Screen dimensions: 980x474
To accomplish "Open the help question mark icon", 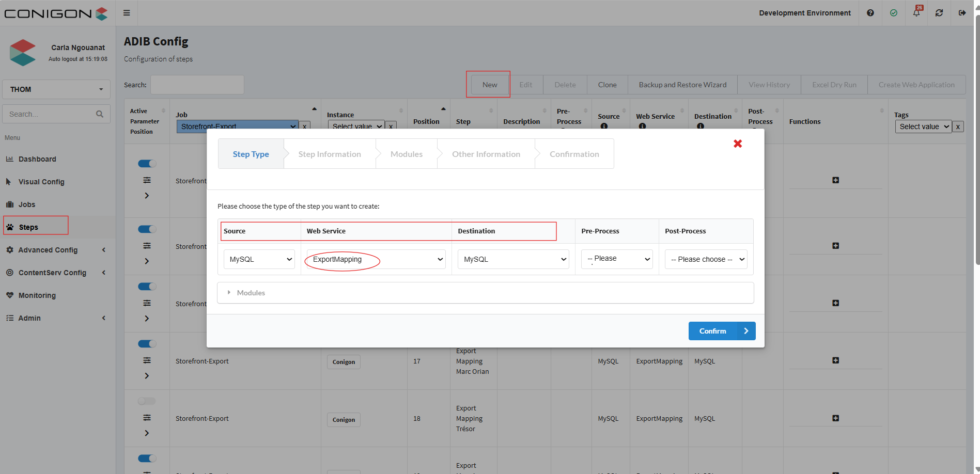I will [x=870, y=13].
